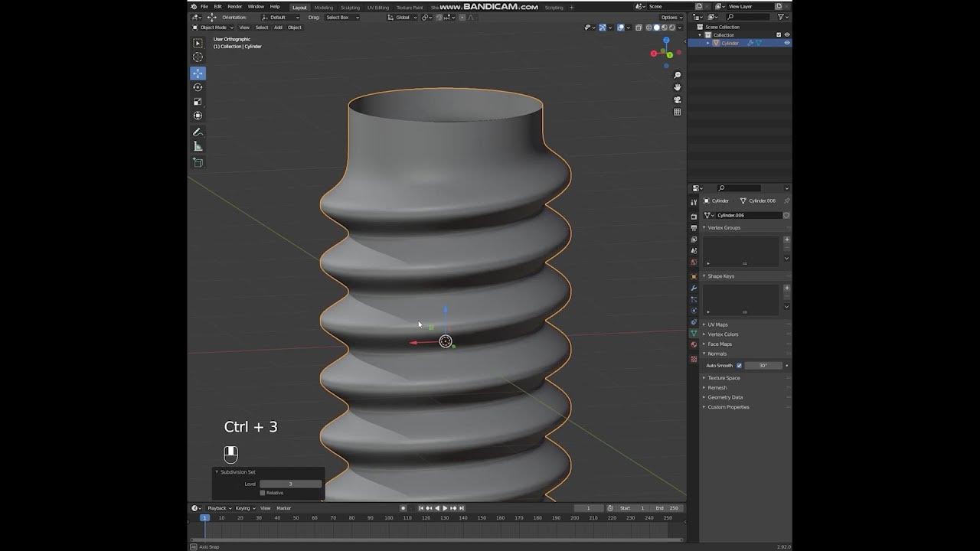Click the Blender logo menu icon
Image resolution: width=980 pixels, height=551 pixels.
pos(194,6)
